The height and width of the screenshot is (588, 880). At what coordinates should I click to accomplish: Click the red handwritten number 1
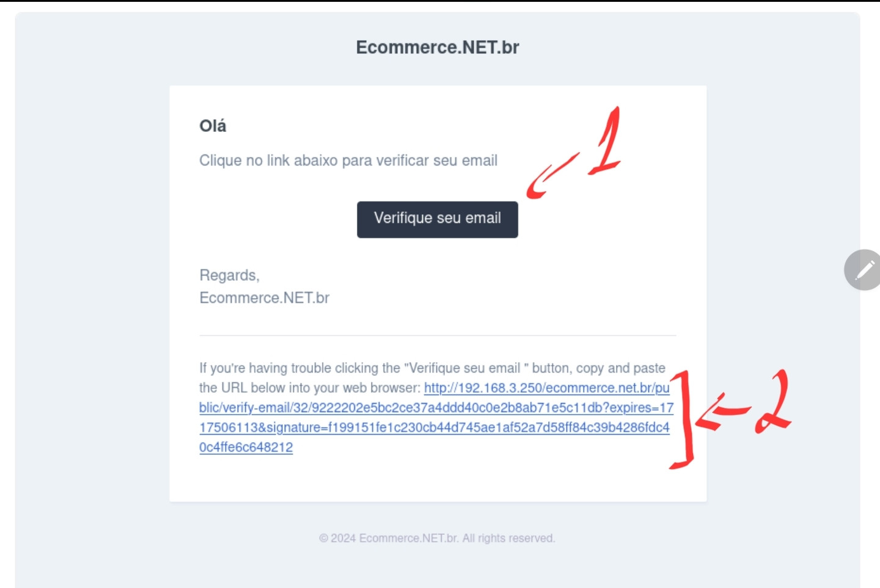tap(605, 141)
